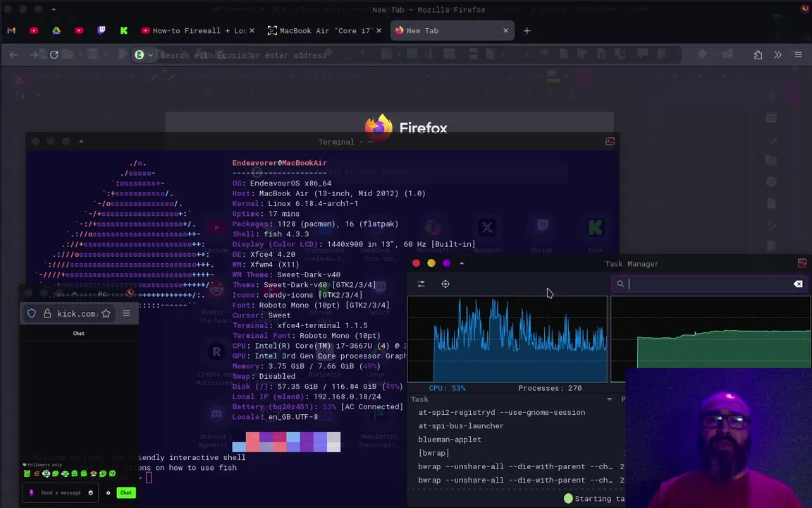Viewport: 812px width, 508px height.
Task: Click the light blue neofetch color block
Action: point(293,437)
